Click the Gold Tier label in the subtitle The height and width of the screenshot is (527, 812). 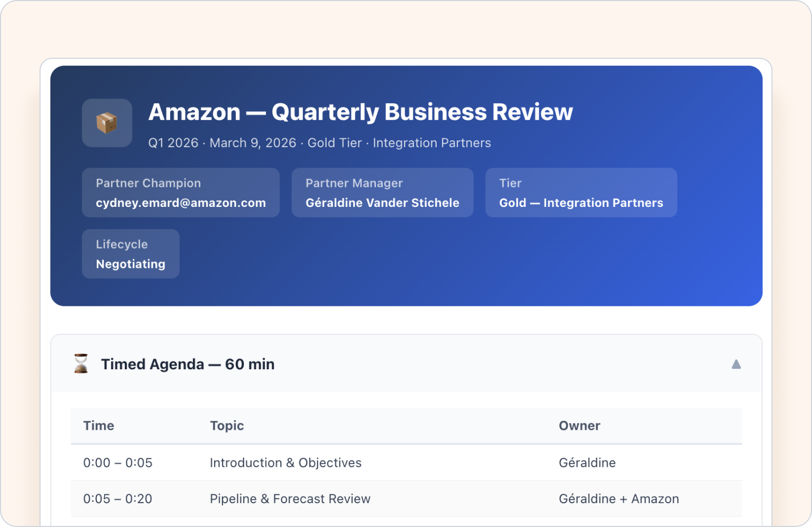click(334, 143)
